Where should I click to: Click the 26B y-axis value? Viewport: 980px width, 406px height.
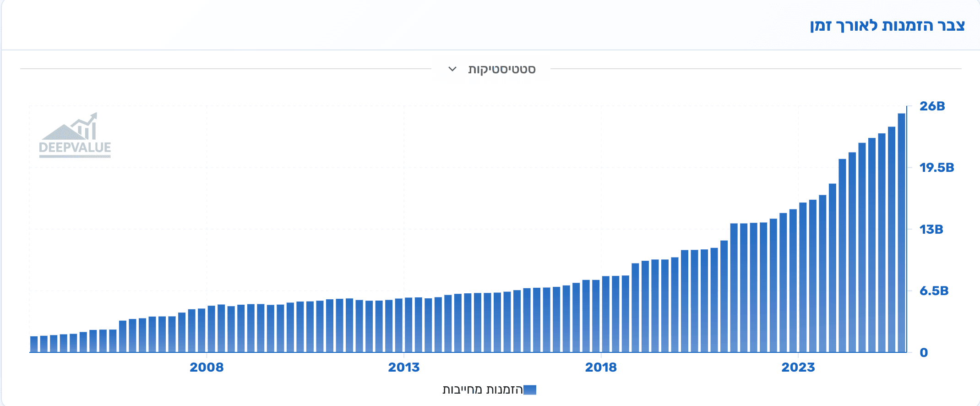932,106
